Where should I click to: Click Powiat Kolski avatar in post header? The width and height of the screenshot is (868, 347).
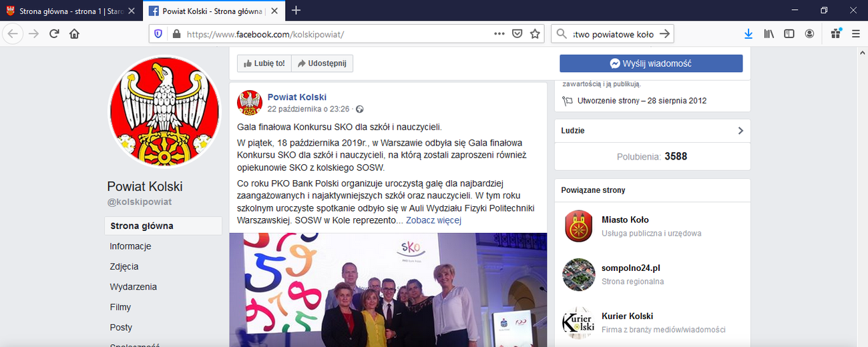(x=249, y=102)
